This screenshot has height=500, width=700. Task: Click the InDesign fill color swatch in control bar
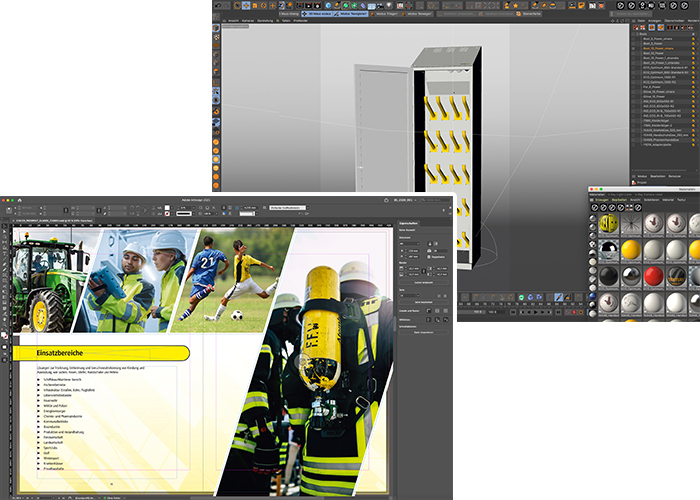click(167, 208)
